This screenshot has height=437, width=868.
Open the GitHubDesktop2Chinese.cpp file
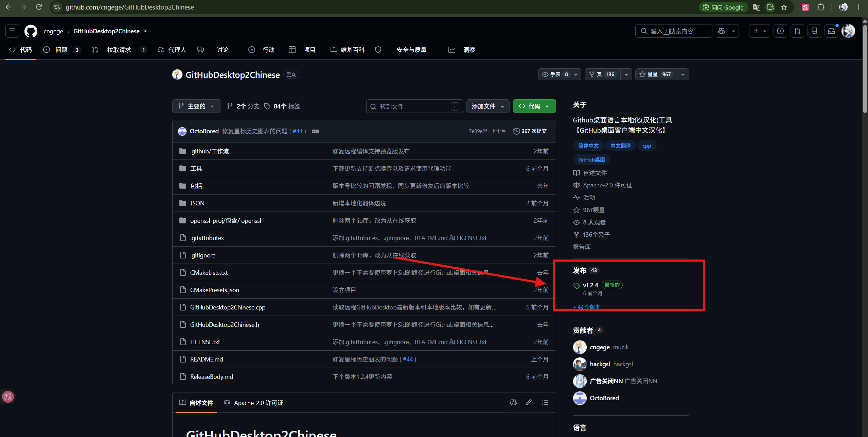pos(228,307)
